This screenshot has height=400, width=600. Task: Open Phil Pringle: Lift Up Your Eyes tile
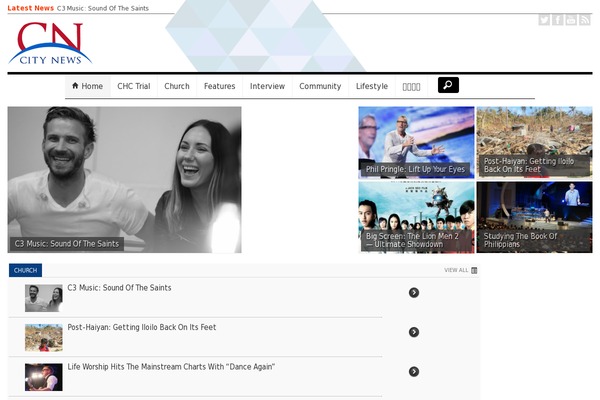tap(416, 142)
